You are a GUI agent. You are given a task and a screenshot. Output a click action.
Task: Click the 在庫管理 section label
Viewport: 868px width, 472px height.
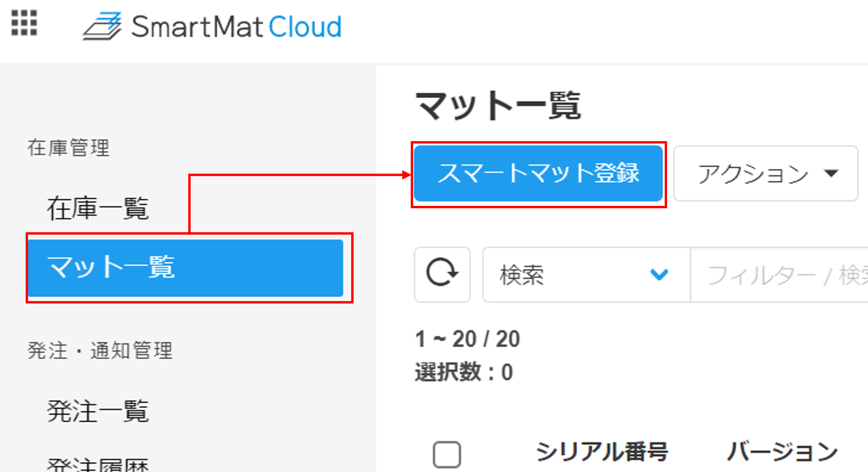(68, 148)
